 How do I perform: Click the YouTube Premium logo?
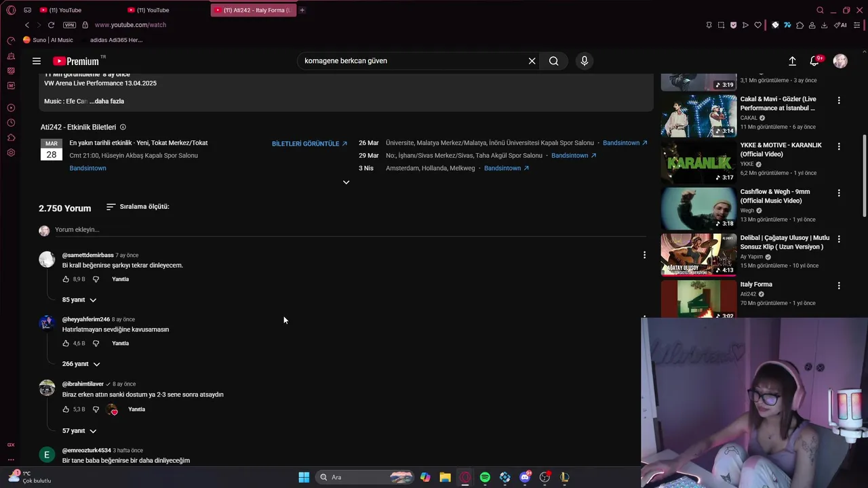(76, 61)
